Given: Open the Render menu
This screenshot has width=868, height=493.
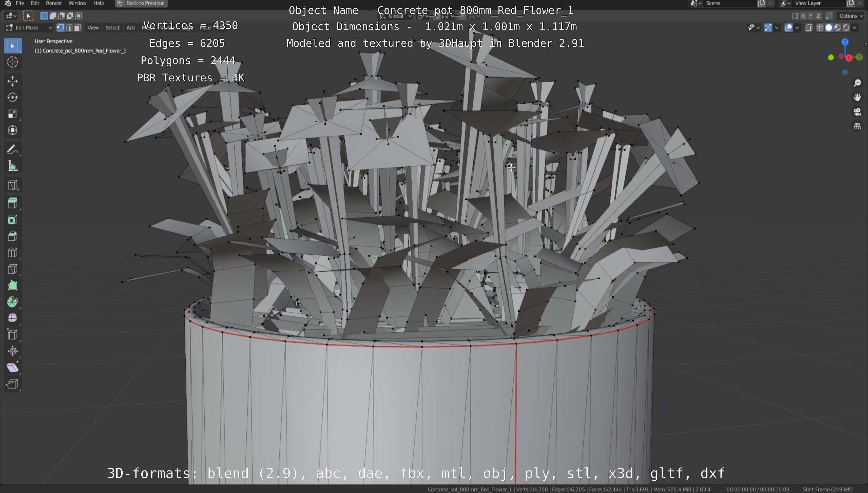Looking at the screenshot, I should 54,3.
